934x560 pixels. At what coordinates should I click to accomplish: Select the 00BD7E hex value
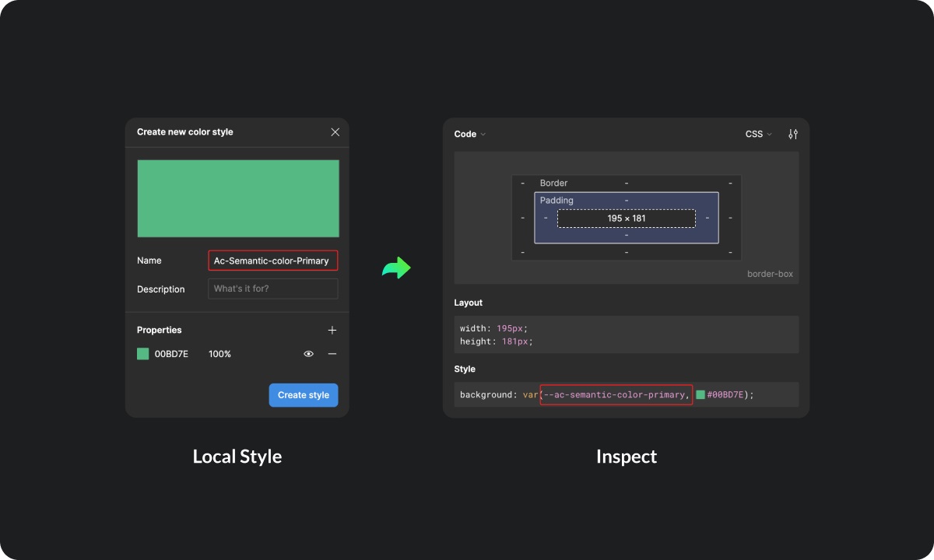[x=171, y=354]
